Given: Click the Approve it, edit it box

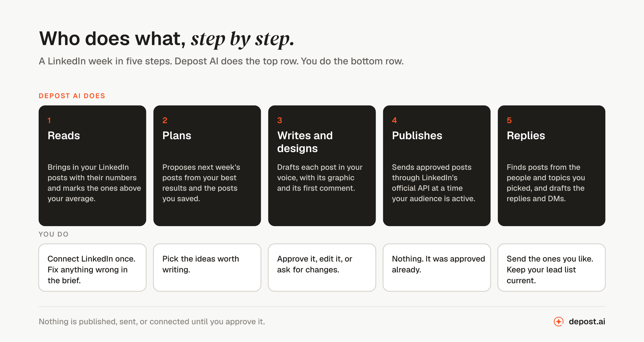Looking at the screenshot, I should click(322, 267).
